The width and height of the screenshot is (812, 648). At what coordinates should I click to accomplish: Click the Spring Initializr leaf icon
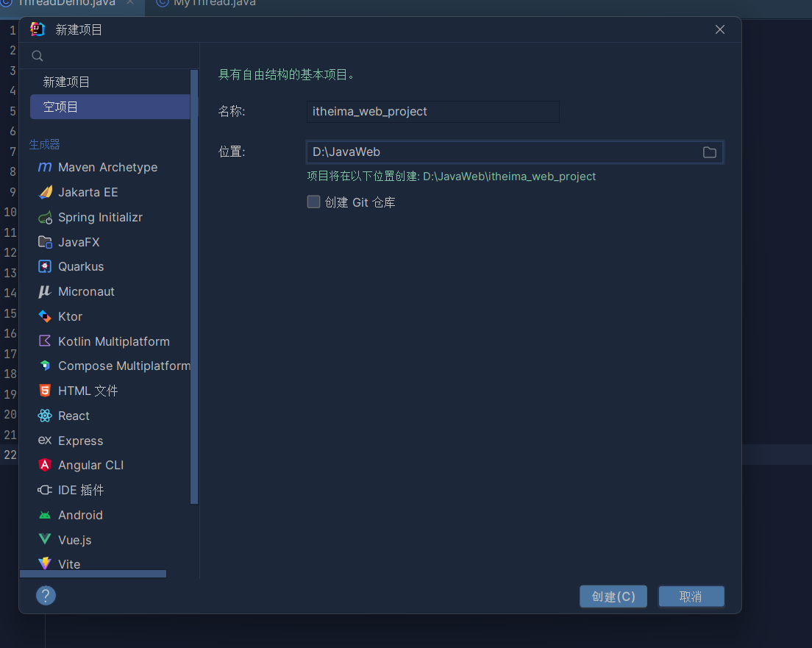tap(45, 217)
